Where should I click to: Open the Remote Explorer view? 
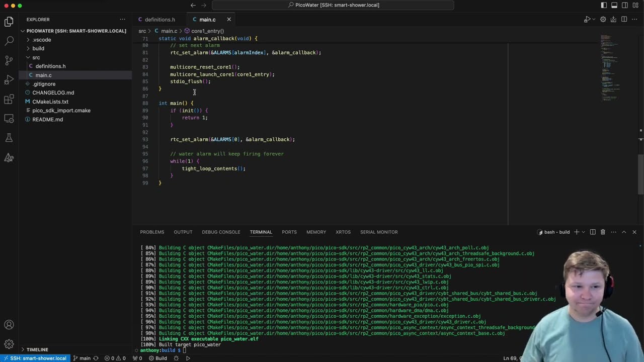click(x=9, y=119)
